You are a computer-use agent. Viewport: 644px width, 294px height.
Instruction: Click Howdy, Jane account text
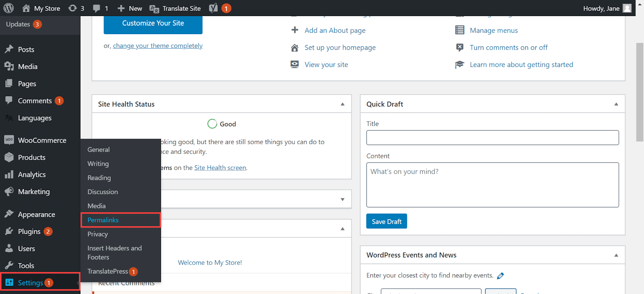pyautogui.click(x=601, y=8)
